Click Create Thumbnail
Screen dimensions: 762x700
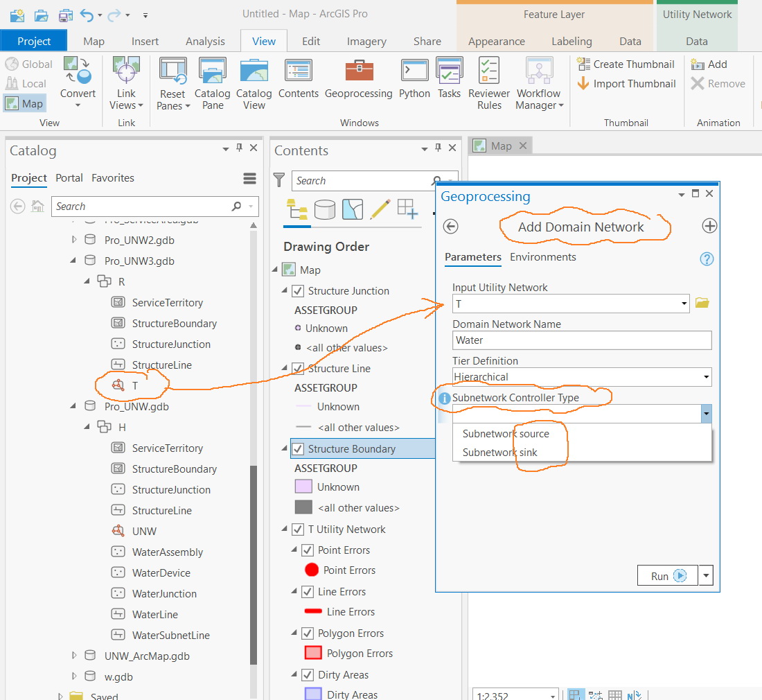(x=626, y=64)
